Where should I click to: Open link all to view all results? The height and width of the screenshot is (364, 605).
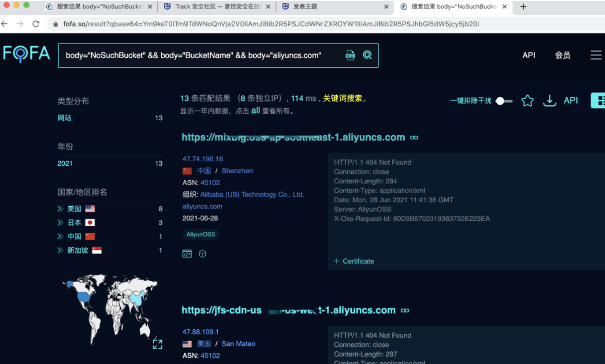[255, 111]
